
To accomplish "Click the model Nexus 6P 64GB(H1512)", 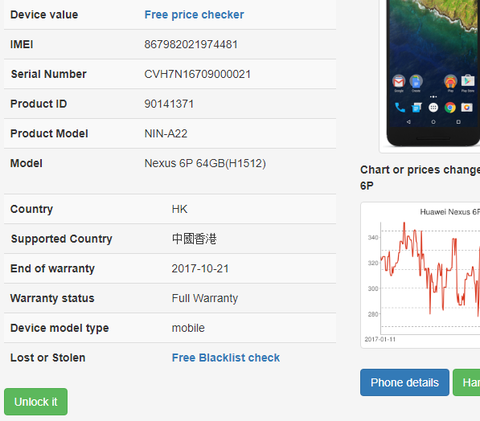I will [x=205, y=163].
